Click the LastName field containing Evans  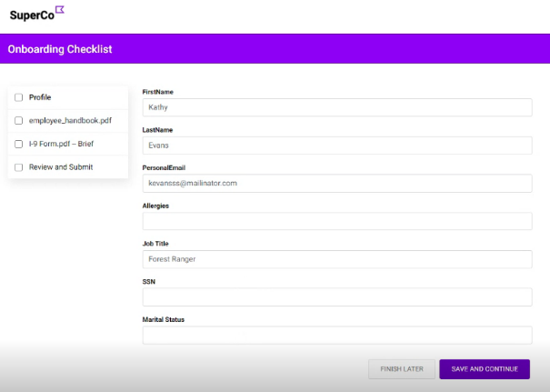pos(337,146)
